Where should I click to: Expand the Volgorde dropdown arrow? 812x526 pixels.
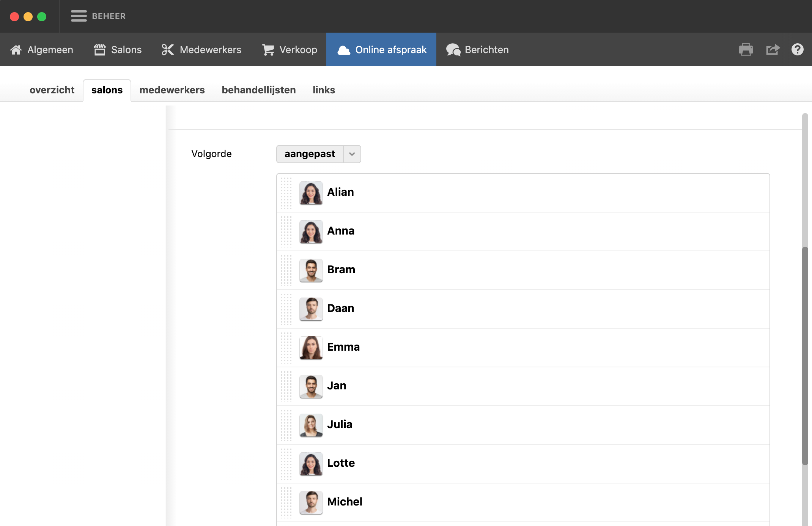[x=352, y=154]
